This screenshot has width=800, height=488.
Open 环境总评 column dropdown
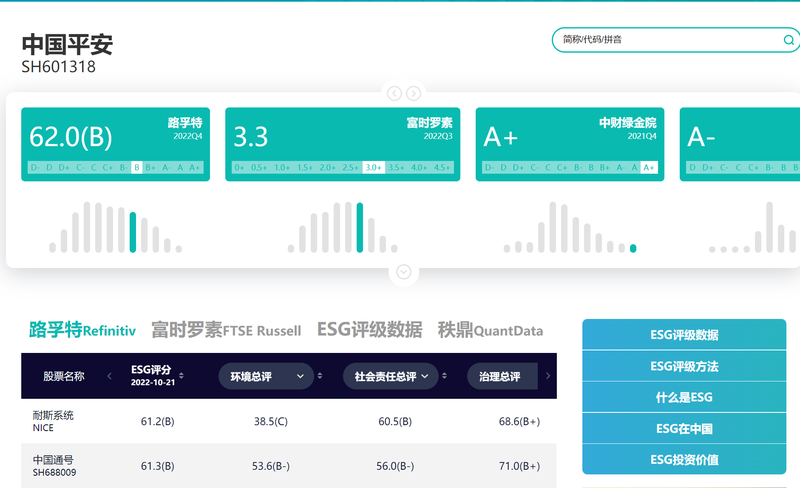pyautogui.click(x=266, y=376)
